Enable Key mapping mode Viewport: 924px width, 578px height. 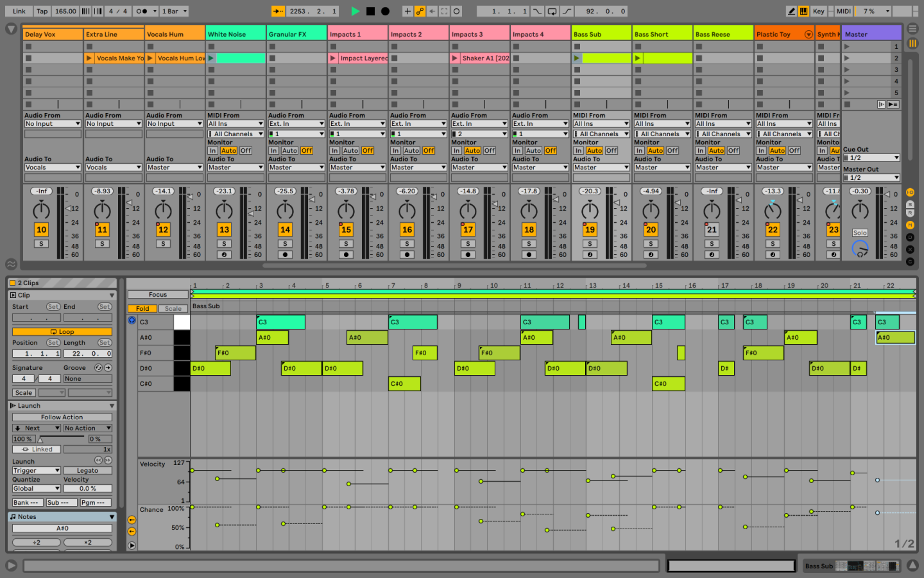click(819, 11)
